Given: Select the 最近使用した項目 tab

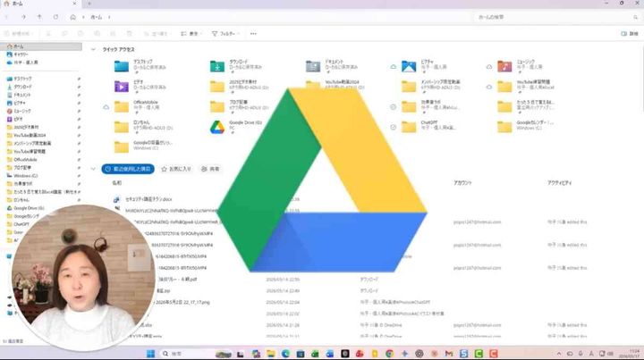Looking at the screenshot, I should pyautogui.click(x=128, y=169).
